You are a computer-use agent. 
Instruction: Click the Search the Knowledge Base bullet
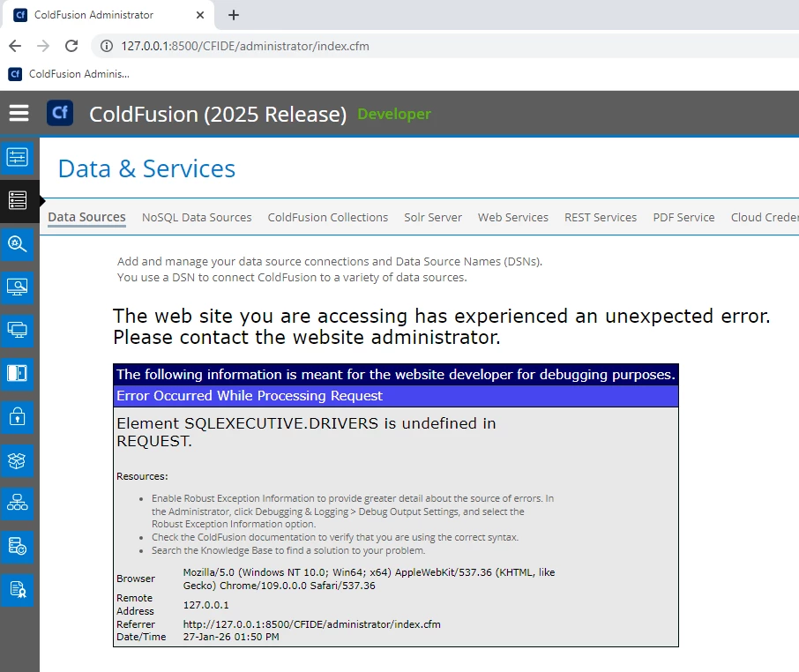(288, 550)
